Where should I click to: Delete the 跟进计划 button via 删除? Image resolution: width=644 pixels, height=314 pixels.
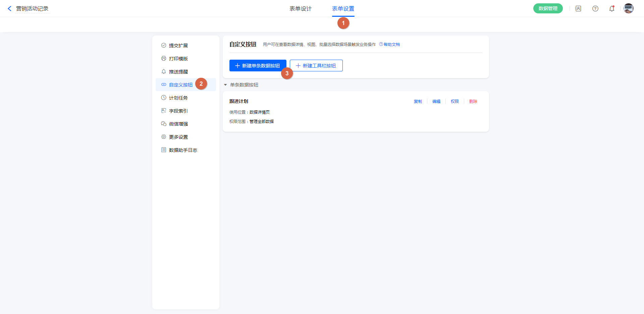click(x=473, y=102)
